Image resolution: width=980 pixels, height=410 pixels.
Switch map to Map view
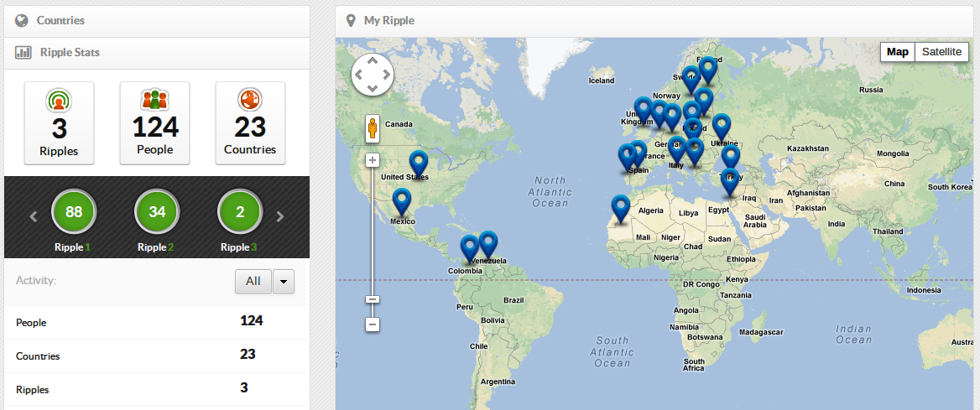(898, 52)
